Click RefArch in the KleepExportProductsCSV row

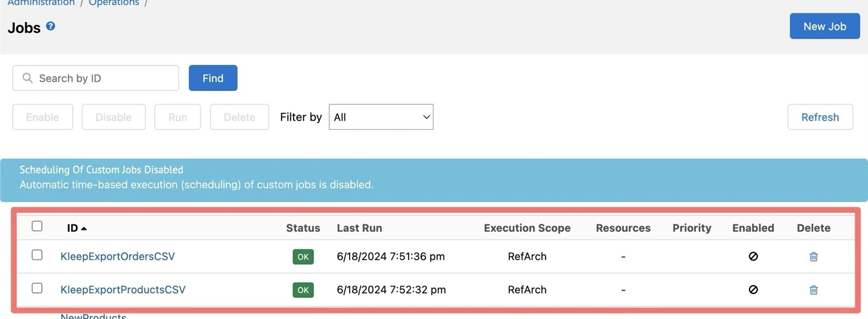(x=527, y=290)
